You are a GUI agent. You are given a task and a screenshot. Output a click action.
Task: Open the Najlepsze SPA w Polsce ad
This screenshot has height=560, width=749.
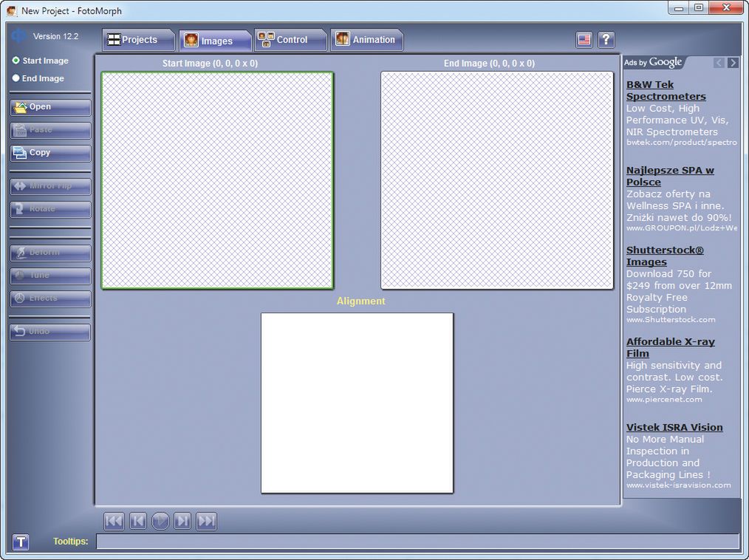pyautogui.click(x=670, y=176)
